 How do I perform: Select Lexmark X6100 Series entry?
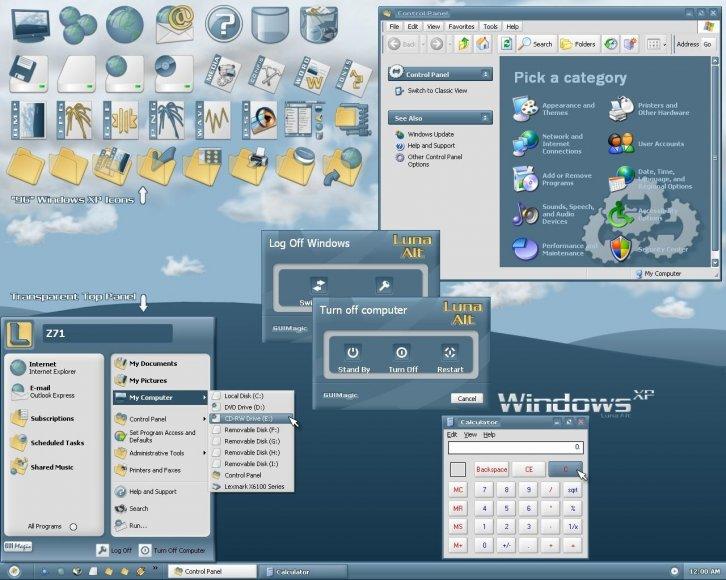pyautogui.click(x=252, y=486)
